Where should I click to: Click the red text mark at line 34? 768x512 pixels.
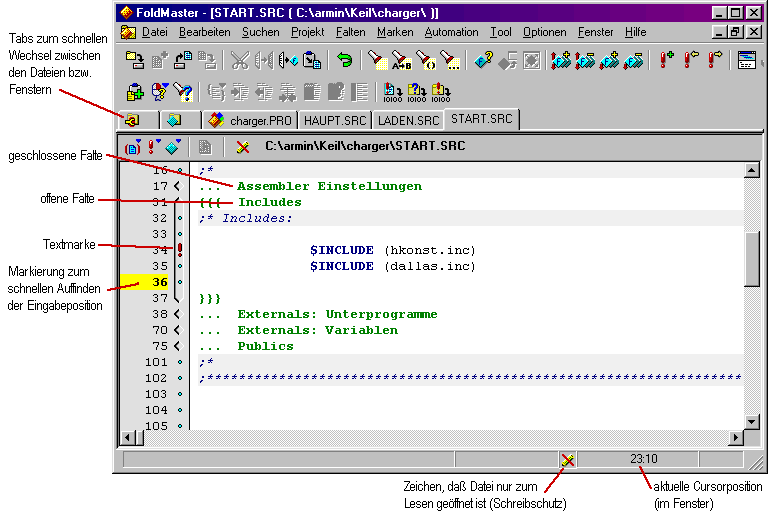tap(180, 250)
